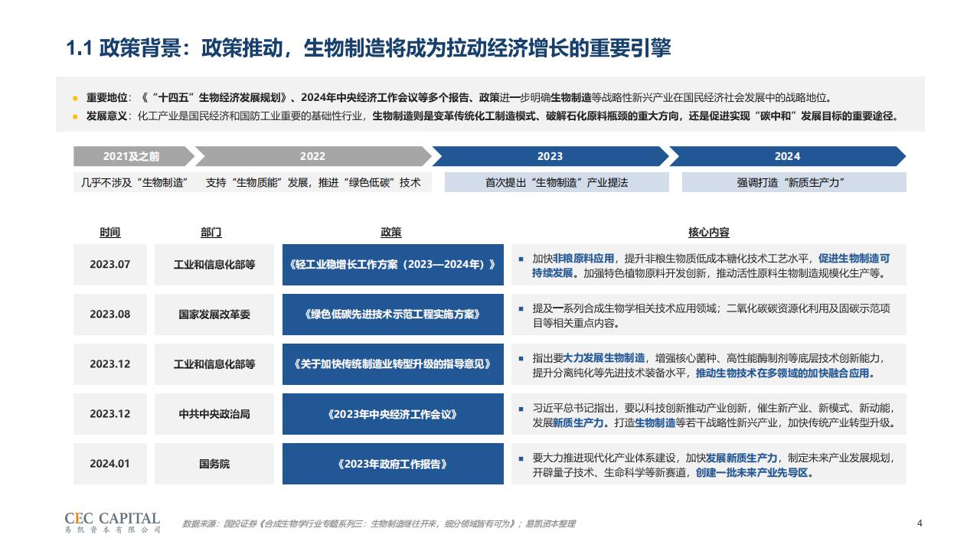
Task: Click the date cell '2023.08'
Action: [x=110, y=315]
